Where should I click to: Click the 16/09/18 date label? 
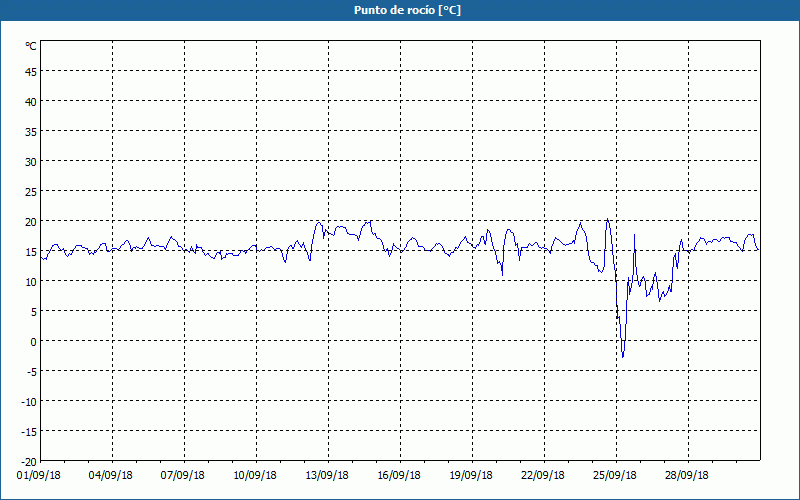click(399, 476)
